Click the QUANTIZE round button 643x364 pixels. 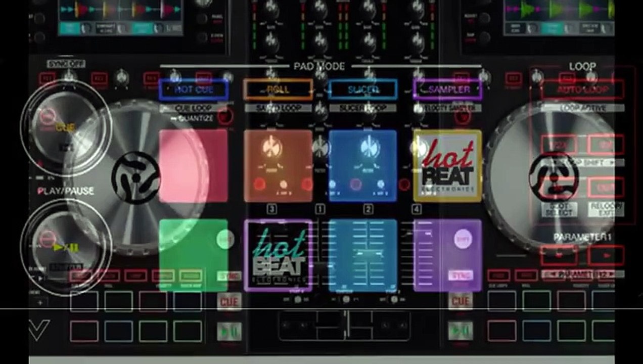click(225, 117)
